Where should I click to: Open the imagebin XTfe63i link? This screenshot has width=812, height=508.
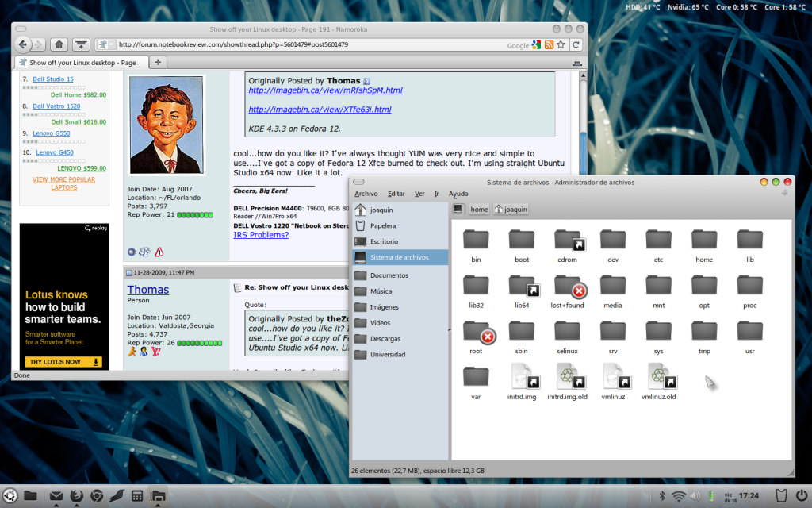[320, 110]
